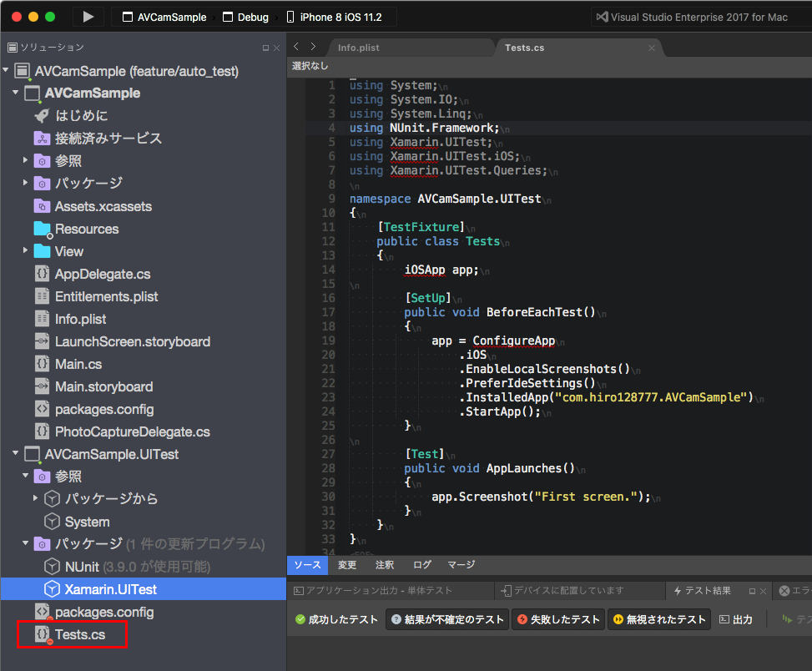812x671 pixels.
Task: Click ConfigureApp identifier on line 19
Action: tap(513, 341)
